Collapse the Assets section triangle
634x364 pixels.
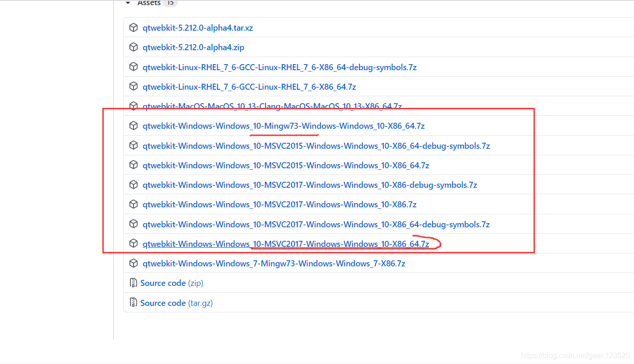point(128,3)
